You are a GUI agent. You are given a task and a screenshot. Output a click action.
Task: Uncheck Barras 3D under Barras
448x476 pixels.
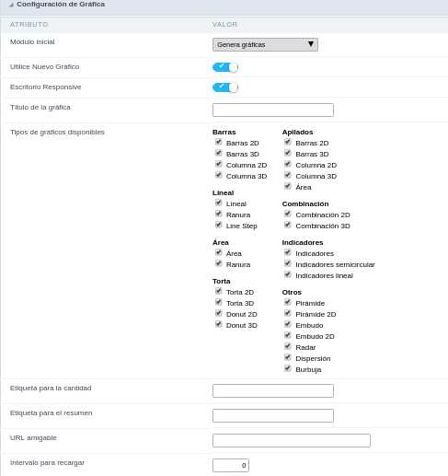218,153
